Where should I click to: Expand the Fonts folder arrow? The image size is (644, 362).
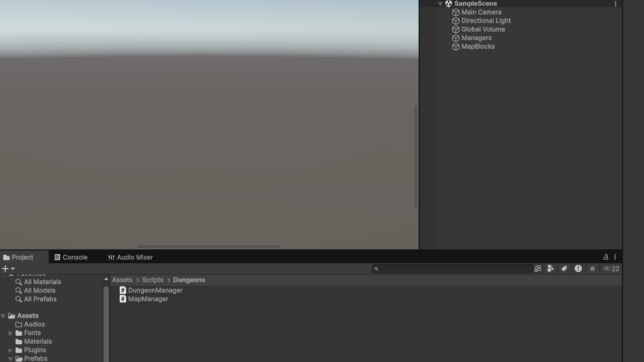coord(10,333)
